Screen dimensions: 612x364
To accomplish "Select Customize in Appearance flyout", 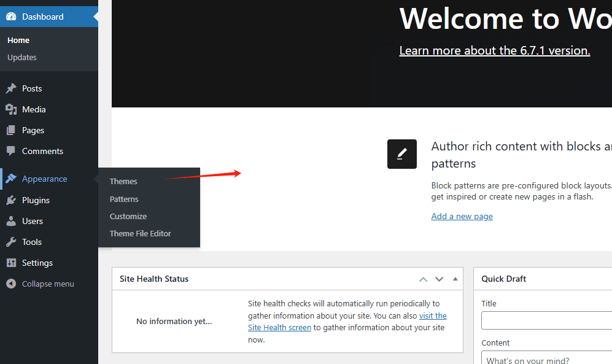I will tap(128, 216).
